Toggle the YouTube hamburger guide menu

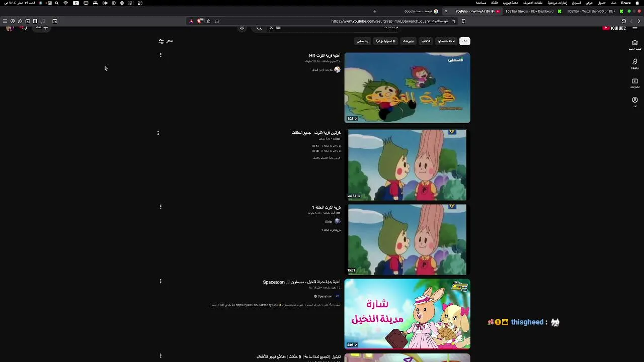click(x=635, y=28)
